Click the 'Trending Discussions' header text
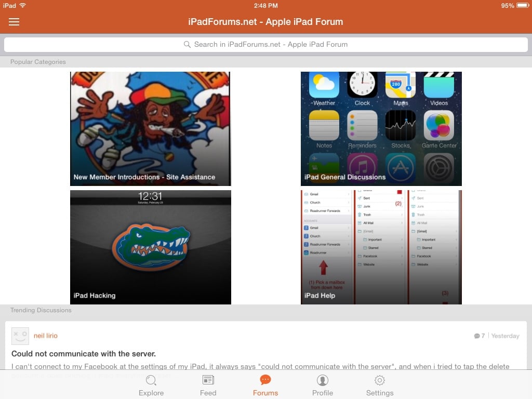The image size is (532, 399). [41, 310]
